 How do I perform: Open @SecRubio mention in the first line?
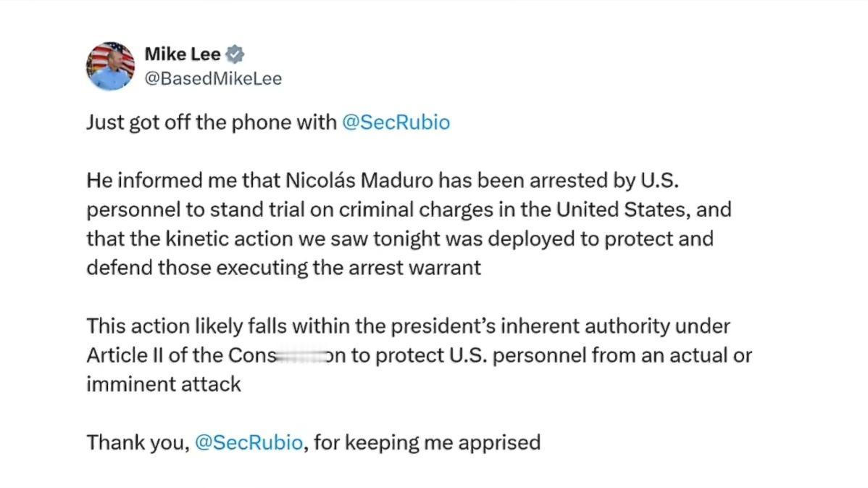[396, 122]
